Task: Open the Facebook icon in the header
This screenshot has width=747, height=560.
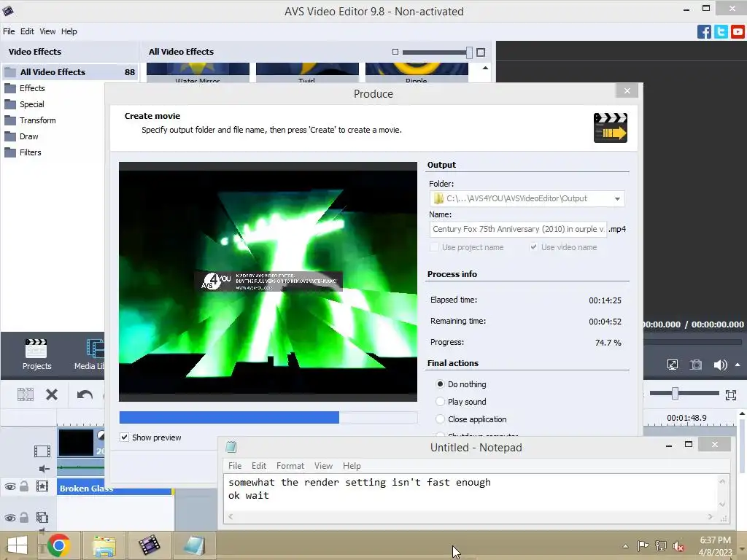Action: [704, 32]
